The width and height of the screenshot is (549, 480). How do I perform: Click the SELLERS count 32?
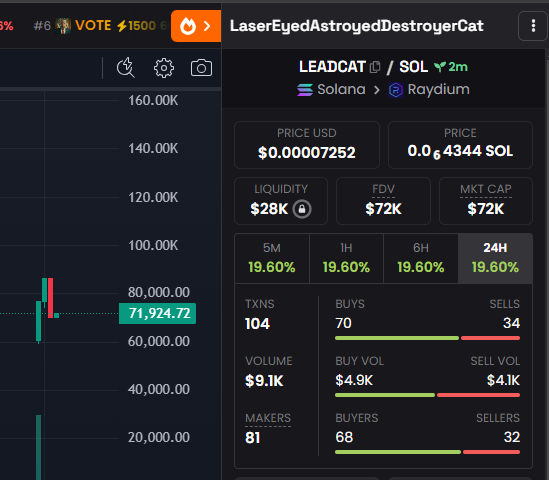(x=512, y=437)
